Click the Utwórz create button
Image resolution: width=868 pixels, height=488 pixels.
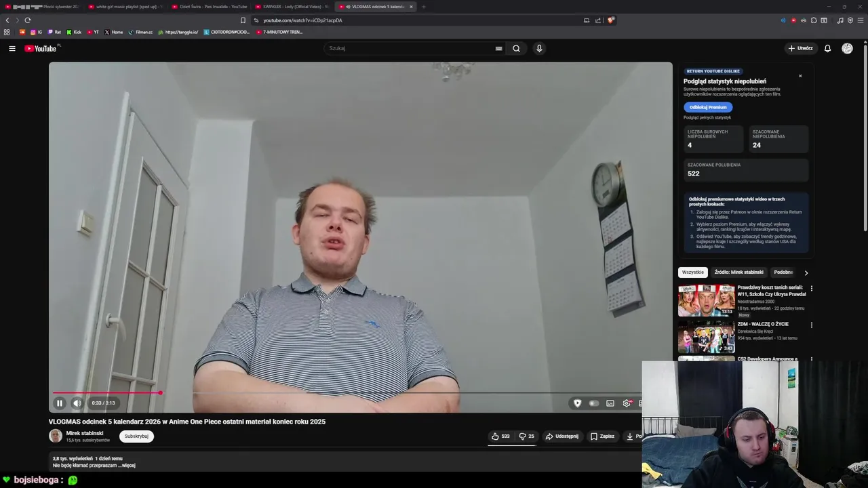tap(800, 48)
